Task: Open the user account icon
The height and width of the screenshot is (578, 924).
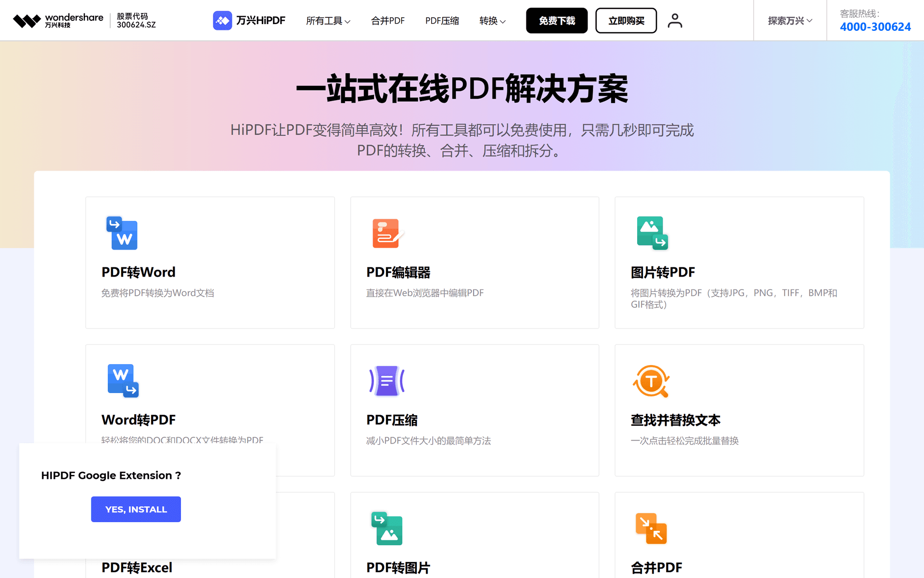Action: pos(675,21)
